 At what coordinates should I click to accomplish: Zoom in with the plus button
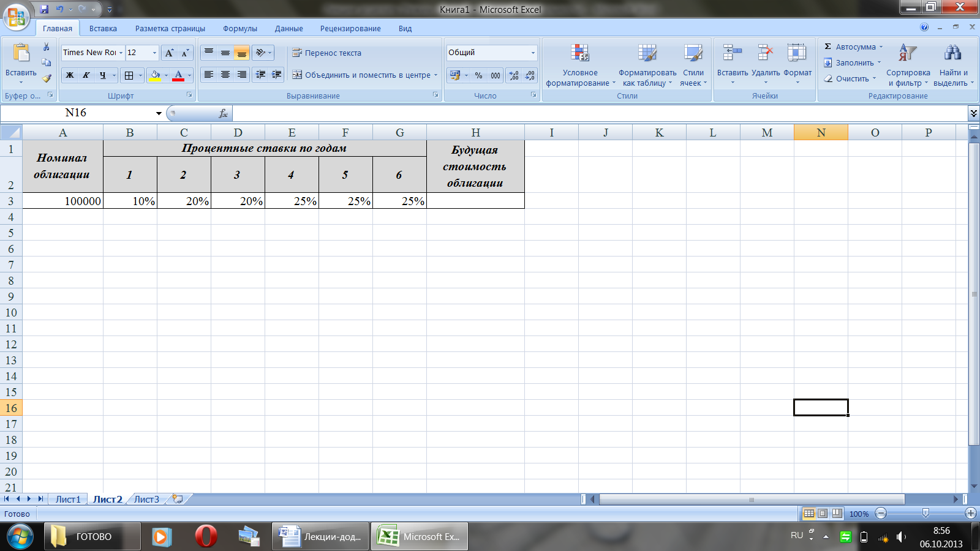pyautogui.click(x=970, y=514)
